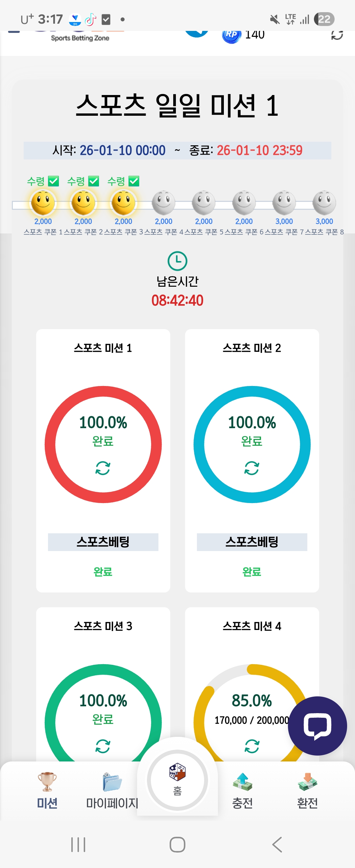Go to the 홈 center button

point(177,780)
